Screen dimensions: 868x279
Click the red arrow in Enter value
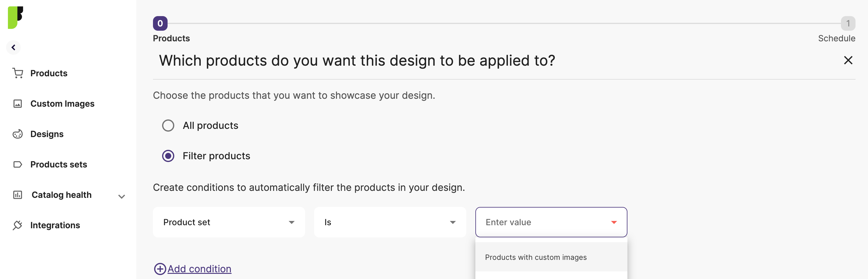tap(614, 222)
